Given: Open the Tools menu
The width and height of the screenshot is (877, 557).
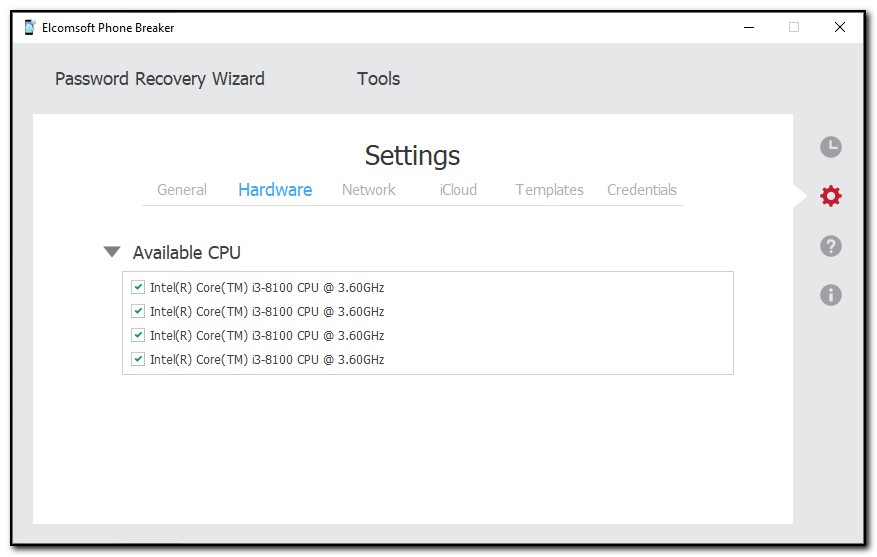Looking at the screenshot, I should [379, 79].
